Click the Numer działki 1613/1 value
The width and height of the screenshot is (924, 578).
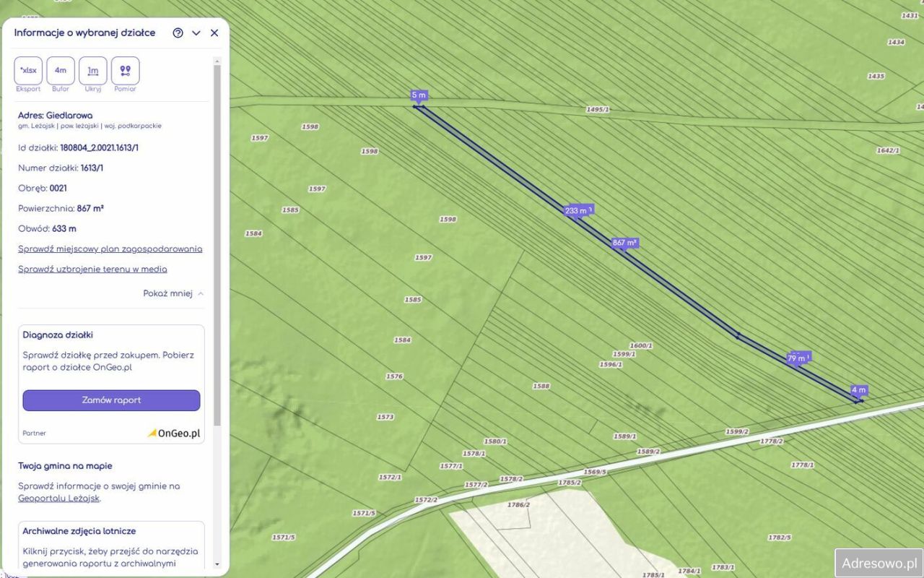click(92, 168)
